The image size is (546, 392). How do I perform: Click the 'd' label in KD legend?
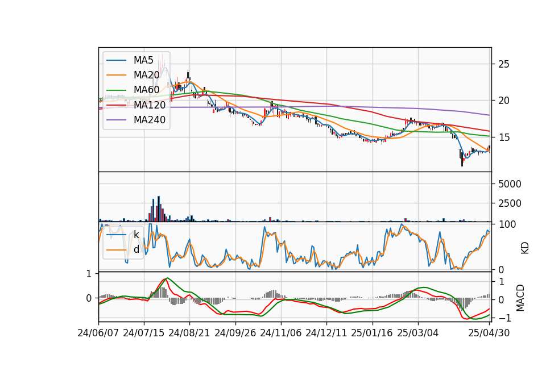(x=136, y=249)
